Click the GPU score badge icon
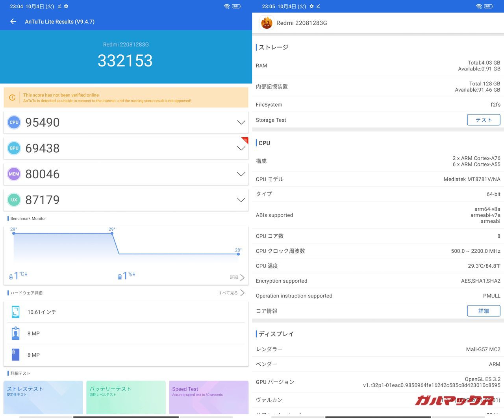This screenshot has width=504, height=420. click(14, 148)
